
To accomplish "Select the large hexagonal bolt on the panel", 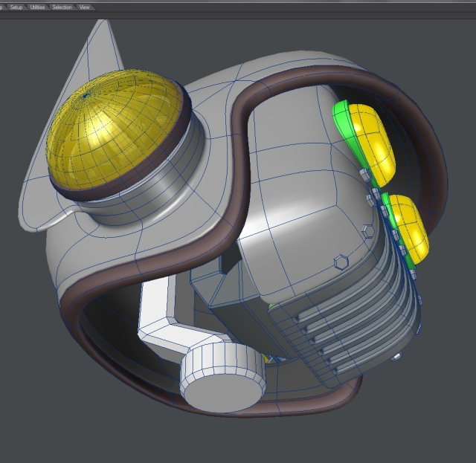I will [342, 262].
